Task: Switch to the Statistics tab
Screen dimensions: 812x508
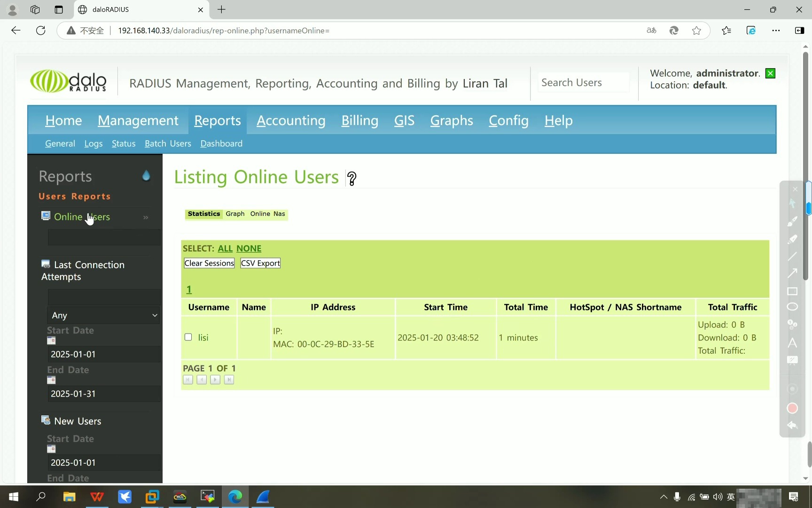Action: [204, 214]
